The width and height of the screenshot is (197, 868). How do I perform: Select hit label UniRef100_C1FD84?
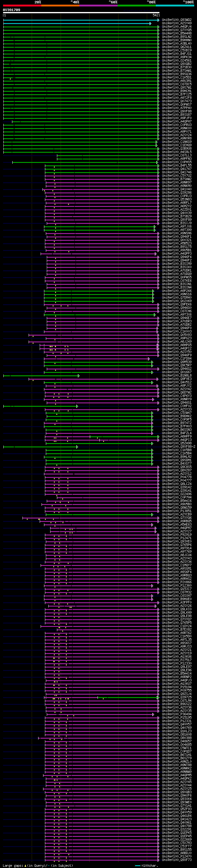(x=177, y=359)
